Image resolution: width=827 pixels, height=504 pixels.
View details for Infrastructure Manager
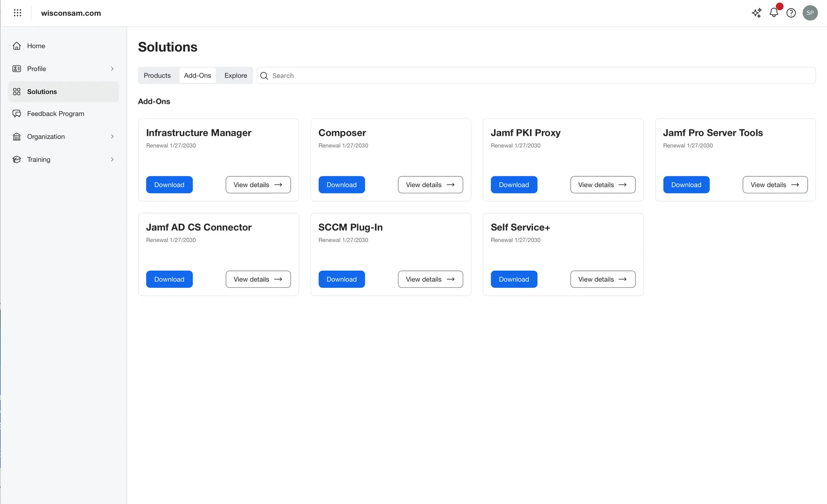point(258,185)
